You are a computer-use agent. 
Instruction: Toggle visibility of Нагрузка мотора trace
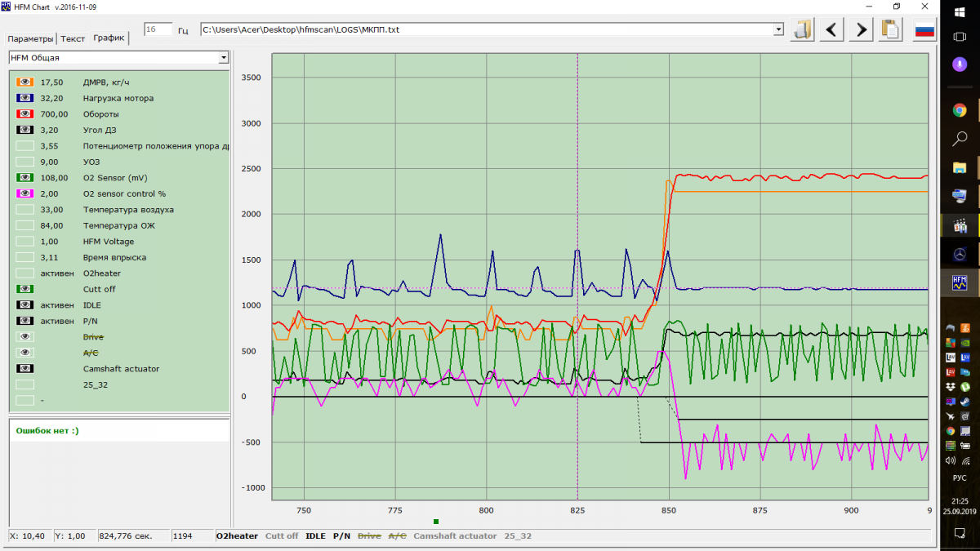point(24,98)
